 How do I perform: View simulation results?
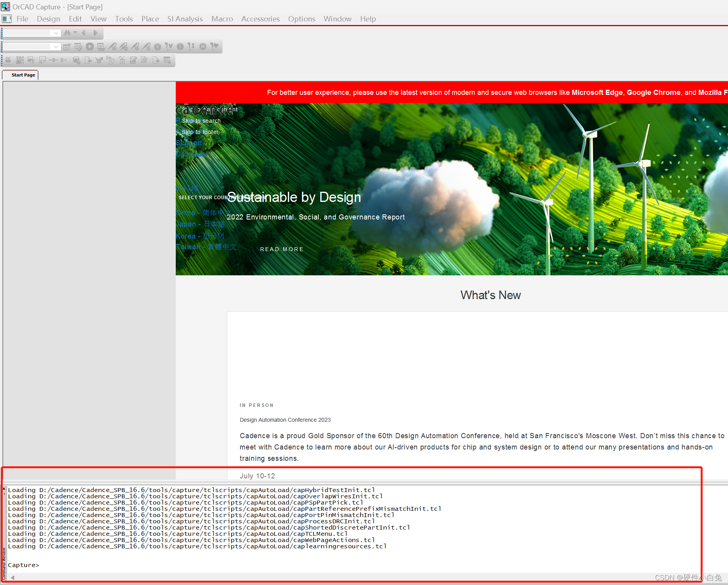tap(101, 46)
